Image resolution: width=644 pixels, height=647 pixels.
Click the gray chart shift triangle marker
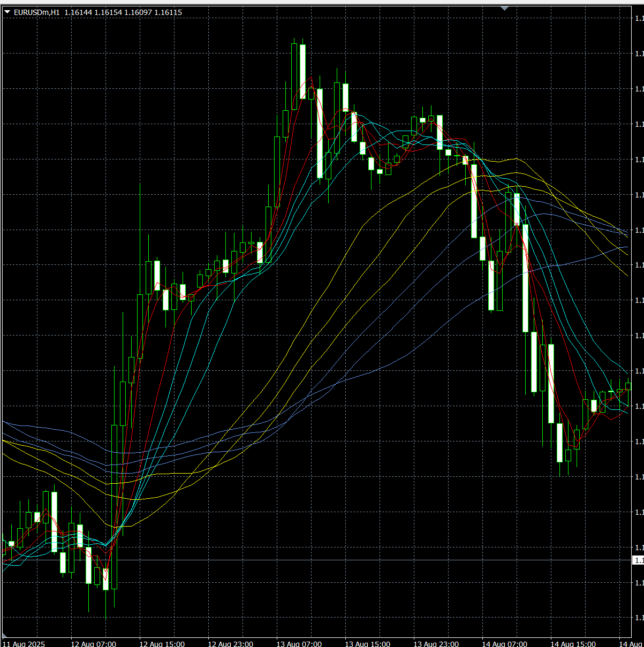[x=504, y=8]
